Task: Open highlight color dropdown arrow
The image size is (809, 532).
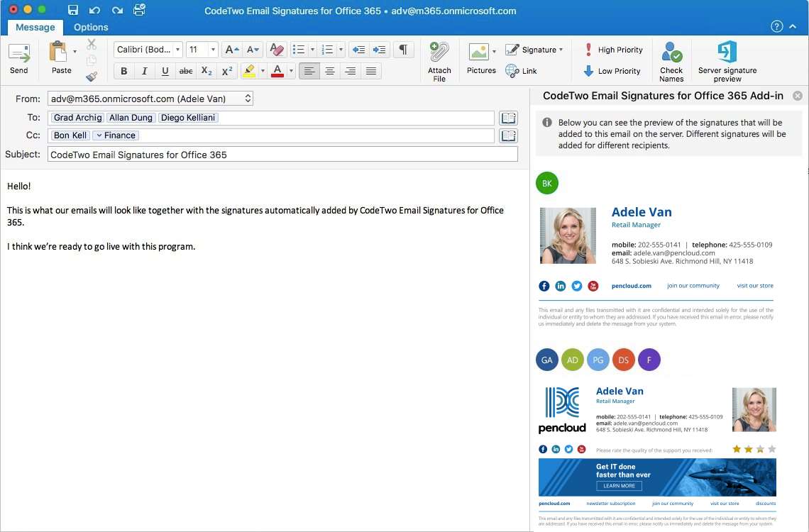Action: [x=263, y=71]
